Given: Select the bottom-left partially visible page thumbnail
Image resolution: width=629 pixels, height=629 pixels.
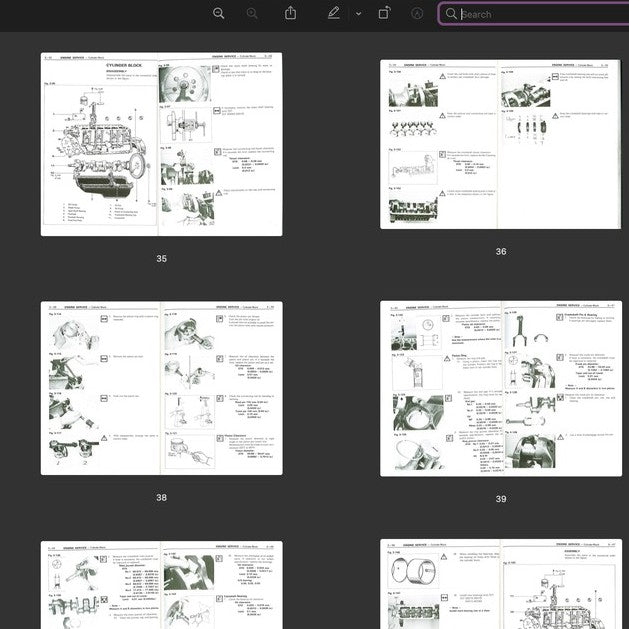Looking at the screenshot, I should [x=161, y=585].
